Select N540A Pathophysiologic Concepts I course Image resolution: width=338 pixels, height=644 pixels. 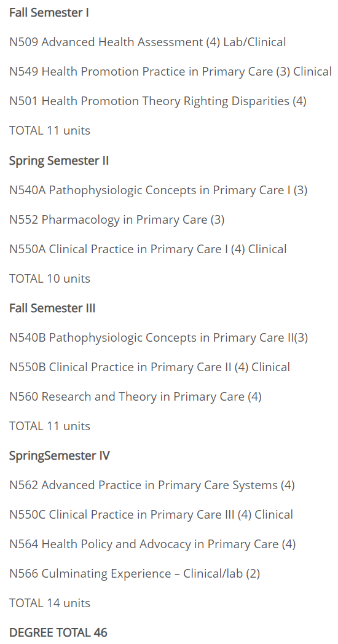[x=158, y=190]
